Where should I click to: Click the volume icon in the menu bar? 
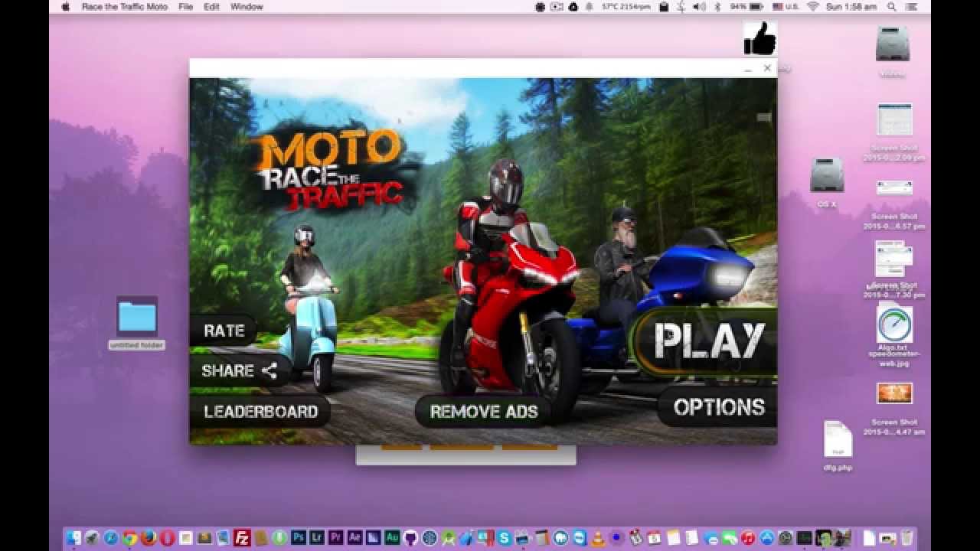[x=699, y=6]
